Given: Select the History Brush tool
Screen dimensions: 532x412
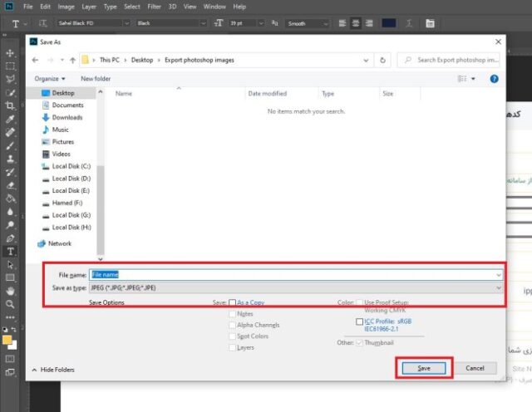Looking at the screenshot, I should click(x=10, y=172).
